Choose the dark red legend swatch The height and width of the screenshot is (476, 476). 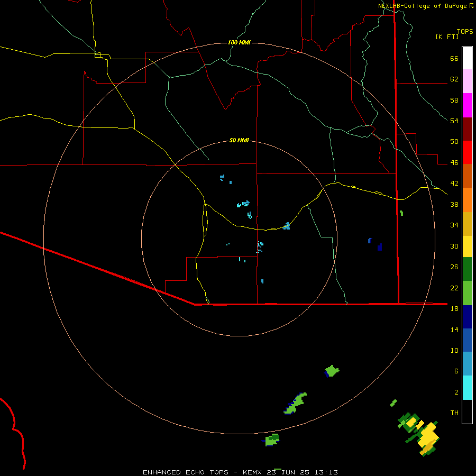pos(467,129)
